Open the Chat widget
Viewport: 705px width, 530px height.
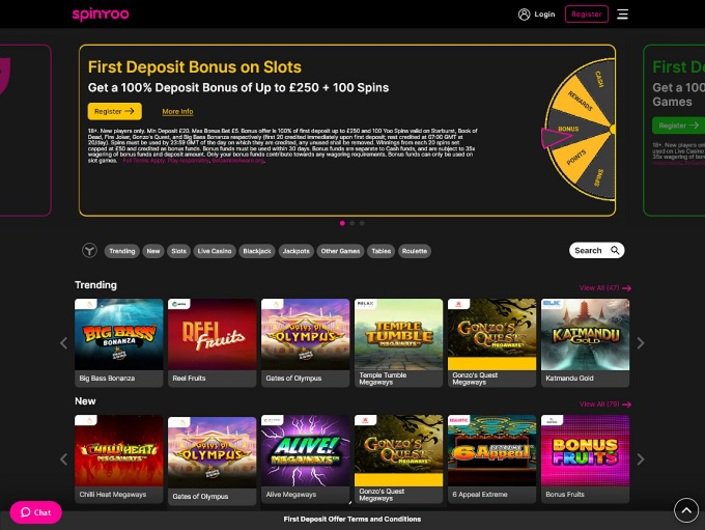coord(36,512)
